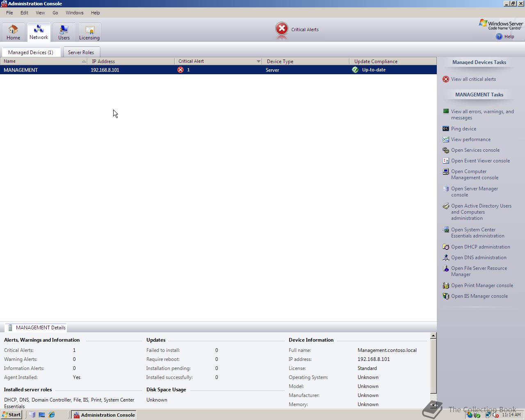This screenshot has height=420, width=525.
Task: Click the red Critical Alerts icon
Action: [x=282, y=29]
